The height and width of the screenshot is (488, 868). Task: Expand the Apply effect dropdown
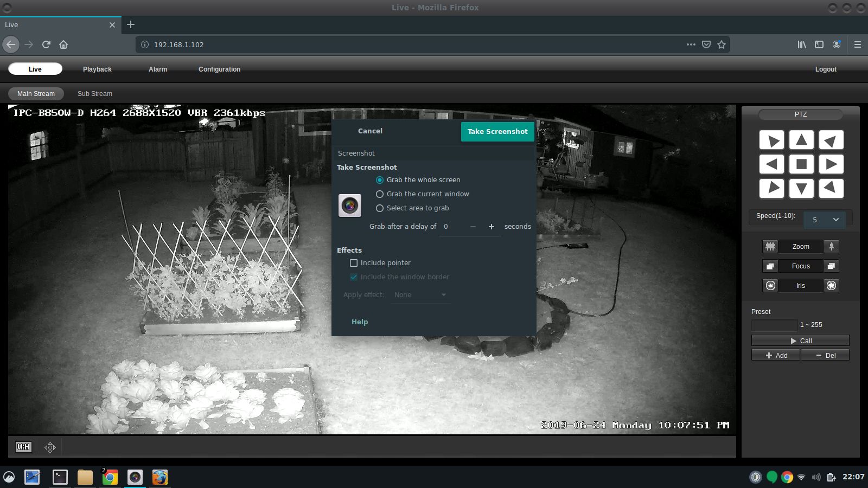click(420, 295)
